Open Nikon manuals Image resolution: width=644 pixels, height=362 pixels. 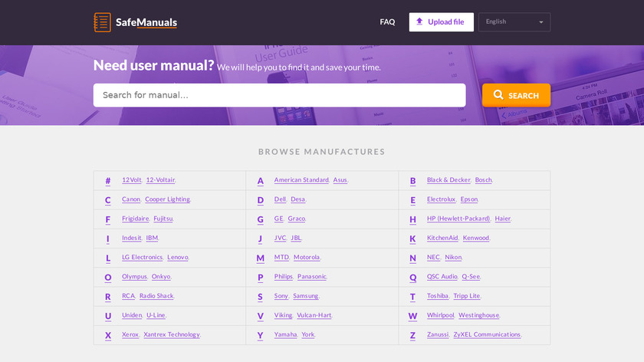[453, 257]
